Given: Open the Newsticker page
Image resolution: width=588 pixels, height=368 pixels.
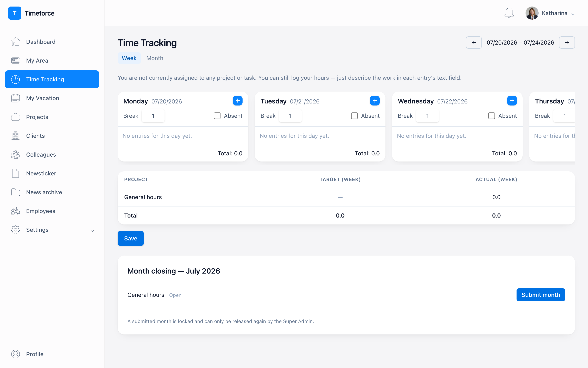Looking at the screenshot, I should [52, 173].
